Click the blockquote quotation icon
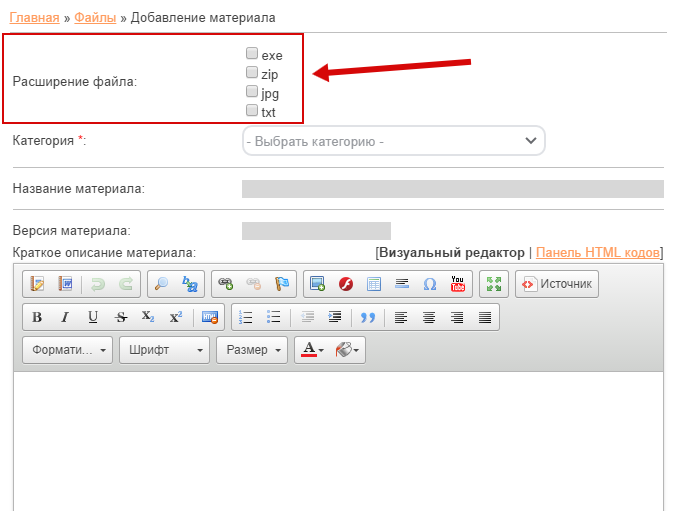 (x=367, y=317)
